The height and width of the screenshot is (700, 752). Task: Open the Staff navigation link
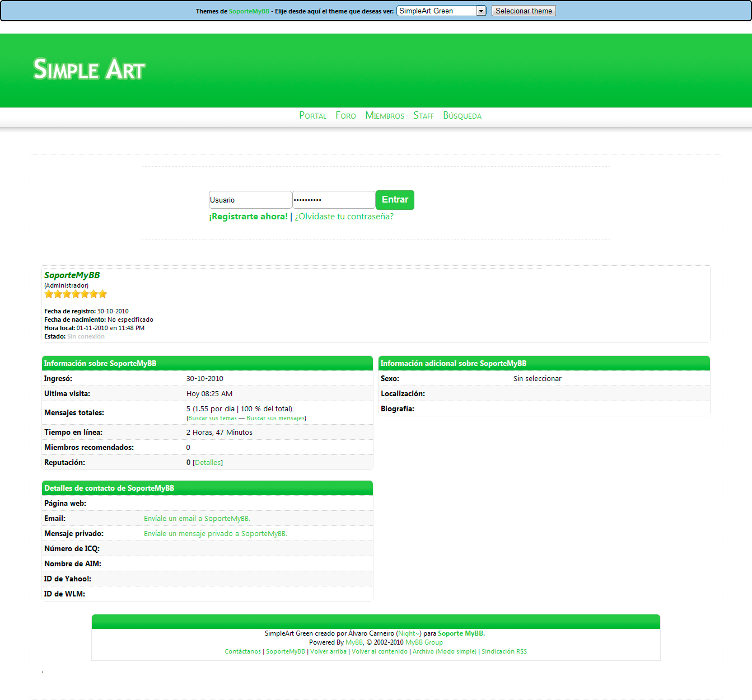(x=423, y=115)
